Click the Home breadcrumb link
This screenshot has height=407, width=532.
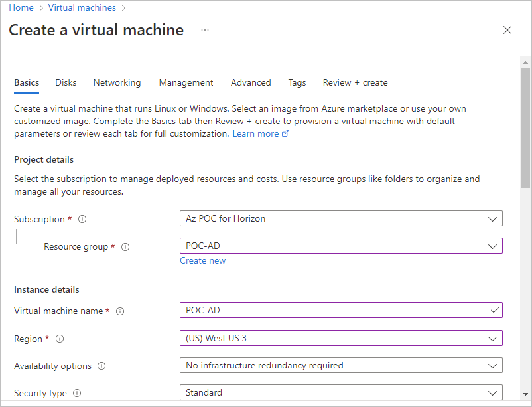(21, 7)
